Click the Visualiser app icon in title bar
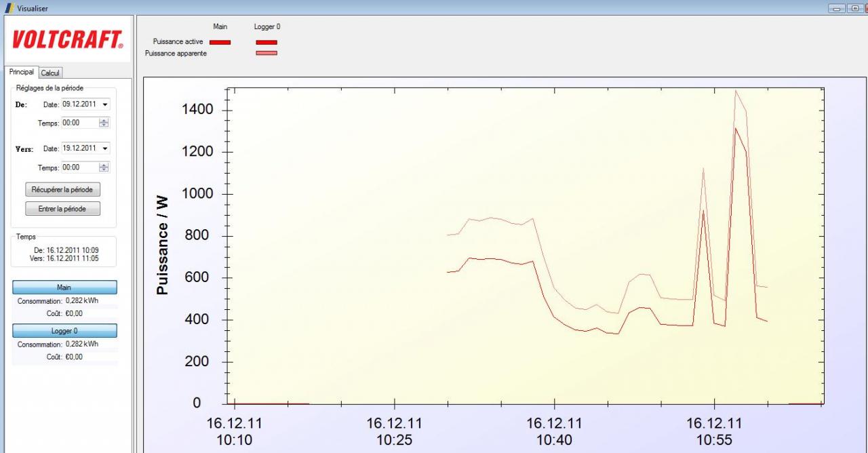This screenshot has width=868, height=453. tap(9, 7)
